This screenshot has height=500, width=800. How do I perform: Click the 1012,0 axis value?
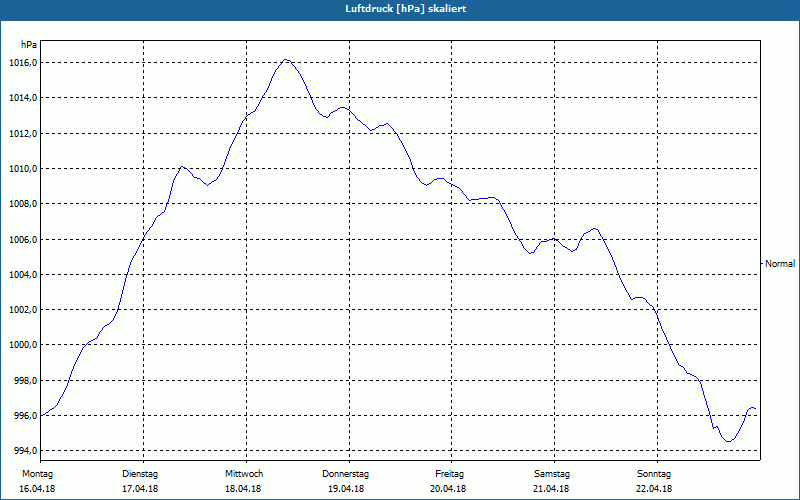coord(22,134)
